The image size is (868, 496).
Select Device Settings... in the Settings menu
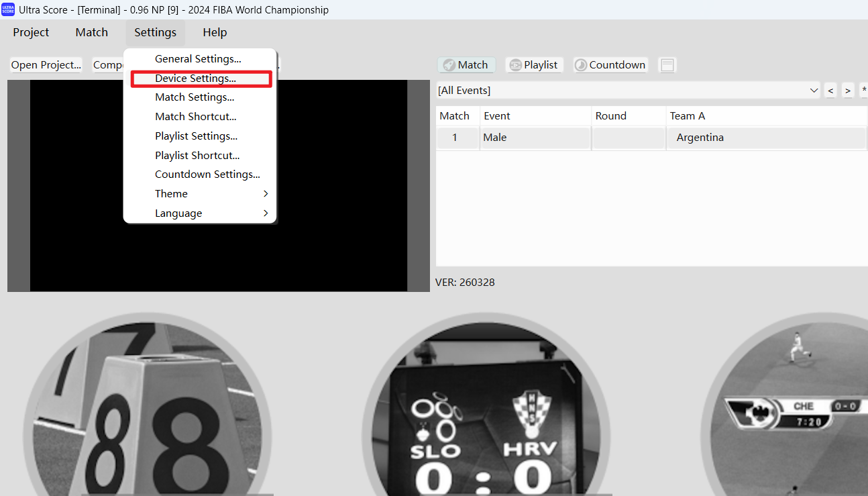(x=200, y=79)
